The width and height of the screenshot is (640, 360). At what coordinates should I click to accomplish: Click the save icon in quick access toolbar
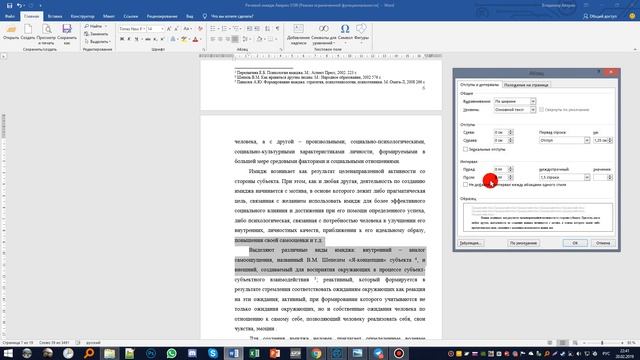pos(9,6)
